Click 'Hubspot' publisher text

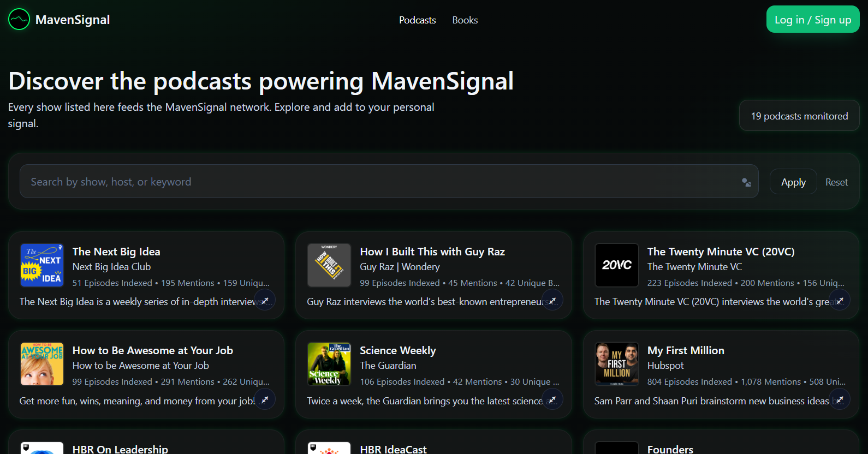(665, 366)
